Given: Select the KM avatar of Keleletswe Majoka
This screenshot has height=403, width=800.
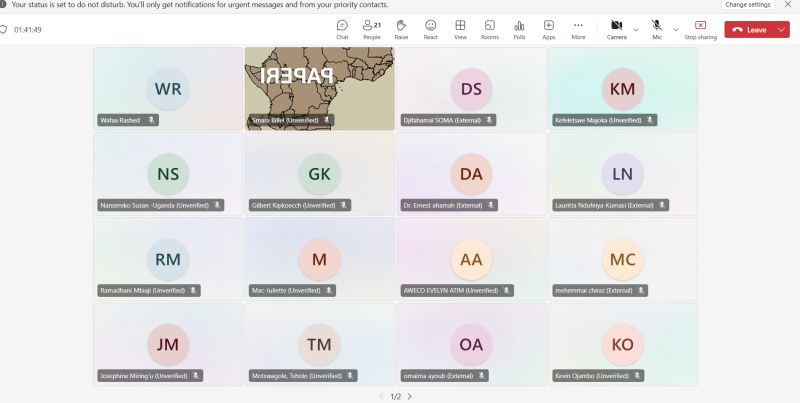Looking at the screenshot, I should click(x=622, y=89).
